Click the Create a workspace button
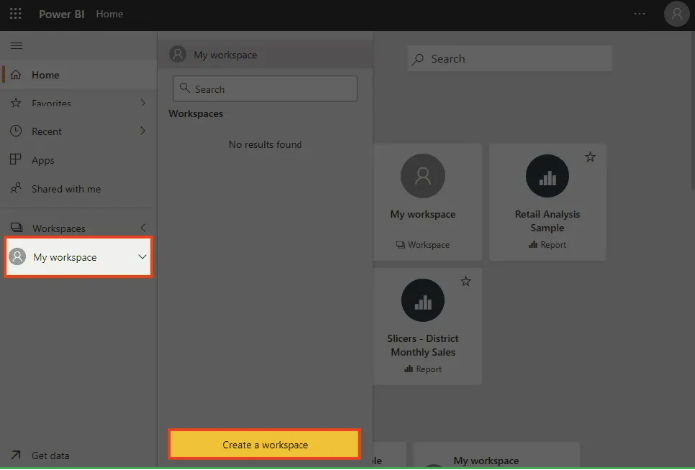The width and height of the screenshot is (695, 470). click(265, 444)
